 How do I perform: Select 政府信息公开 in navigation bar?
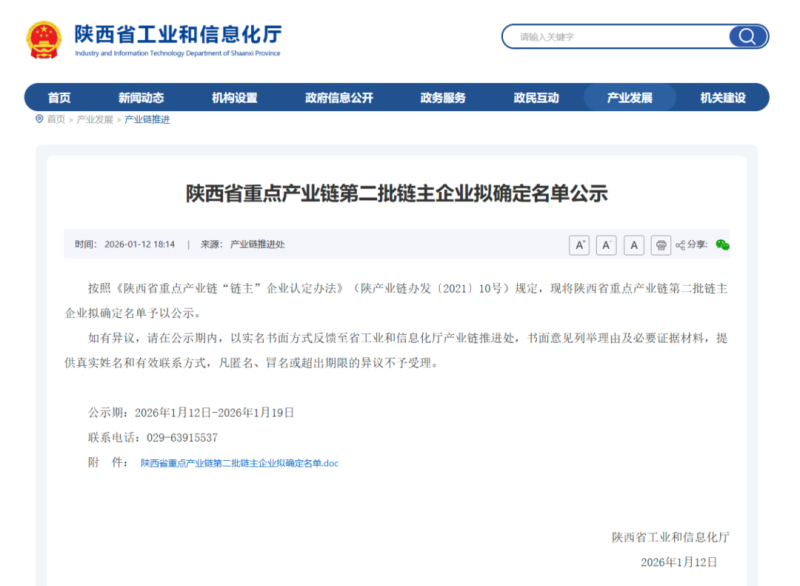coord(339,98)
